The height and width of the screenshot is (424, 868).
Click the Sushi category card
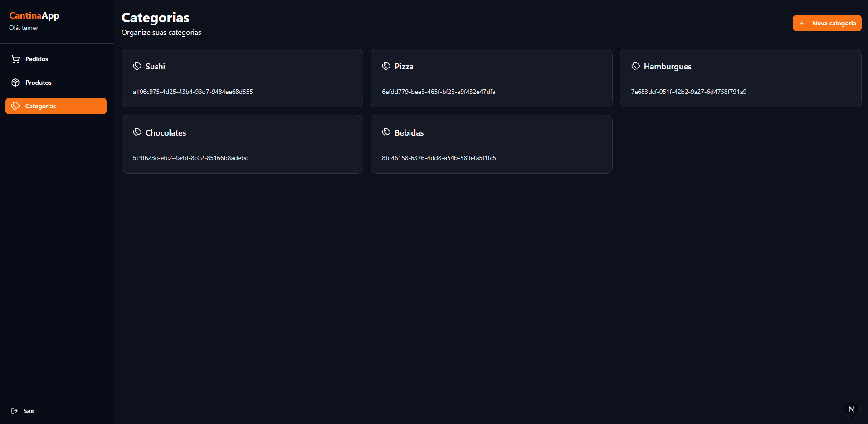242,78
